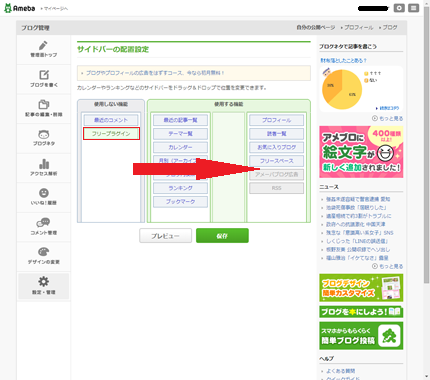Select ブックマーク widget box
Image resolution: width=430 pixels, height=380 pixels.
point(180,202)
